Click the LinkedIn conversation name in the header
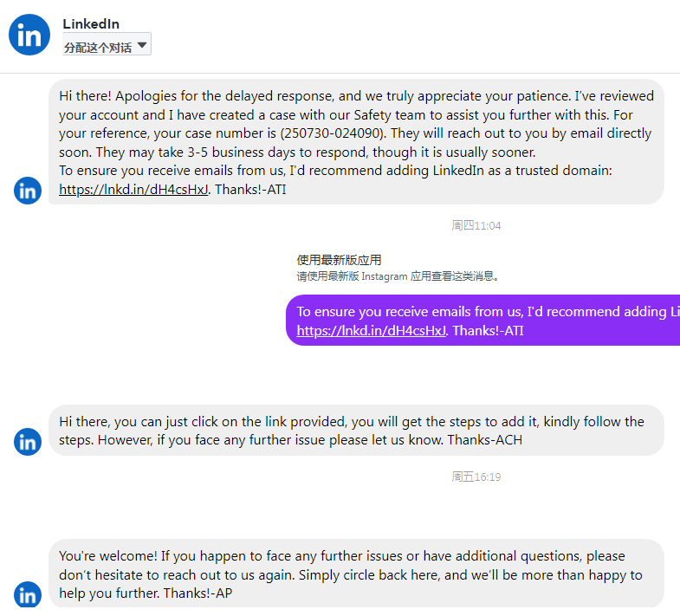The height and width of the screenshot is (616, 680). 91,23
